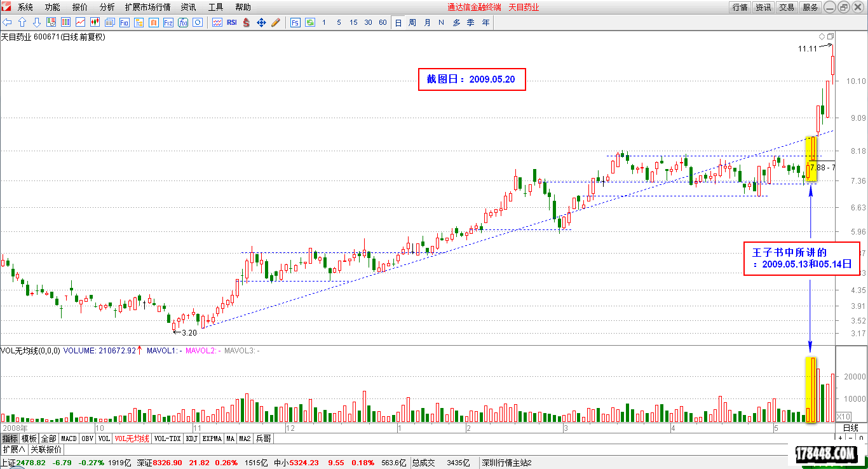
Task: Open the 帮助 menu
Action: (x=243, y=7)
